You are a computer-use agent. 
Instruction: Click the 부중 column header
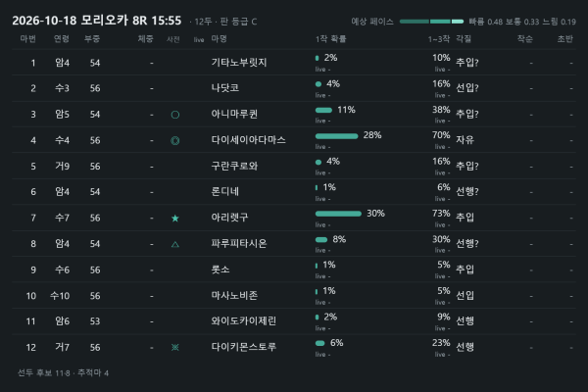coord(92,39)
